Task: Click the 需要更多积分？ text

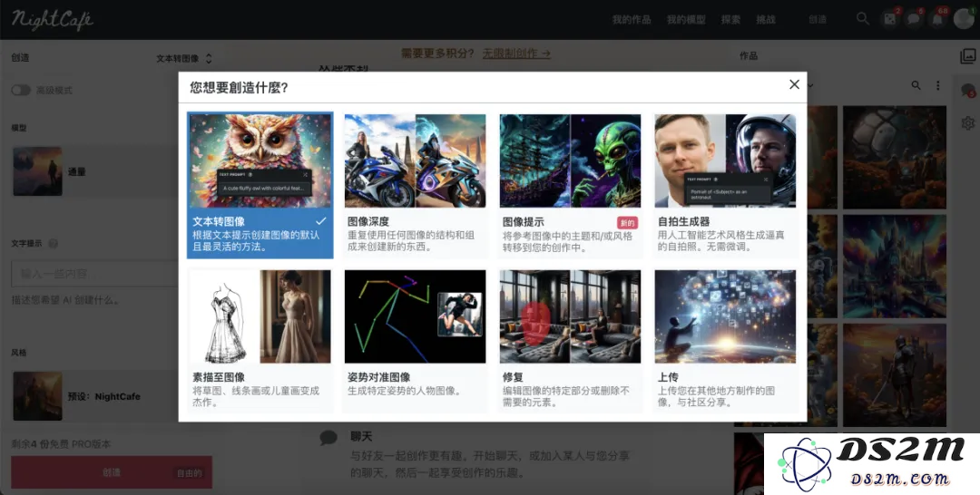Action: [437, 53]
